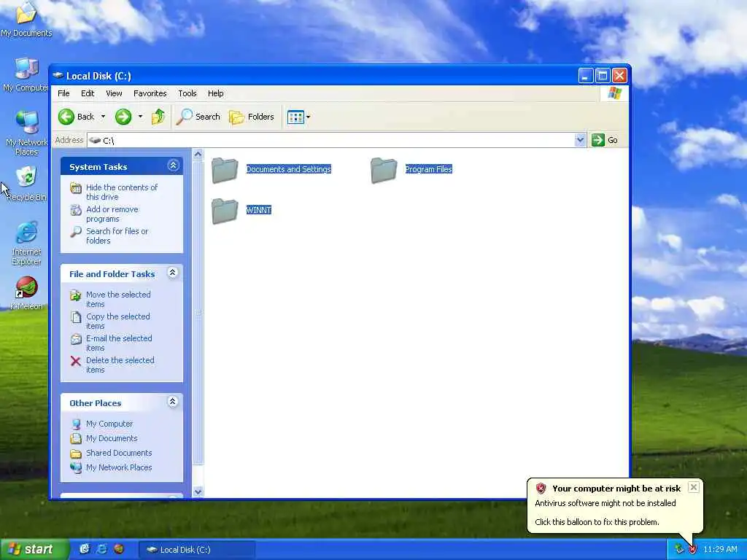Open the Start menu

[x=34, y=550]
